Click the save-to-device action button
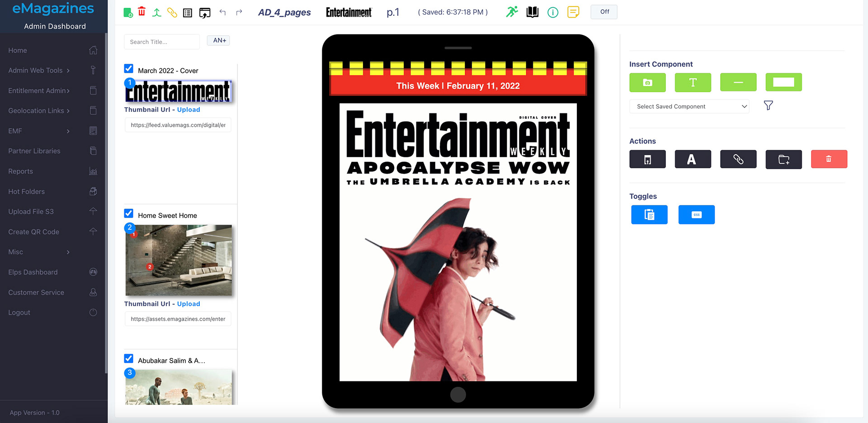 [x=647, y=159]
